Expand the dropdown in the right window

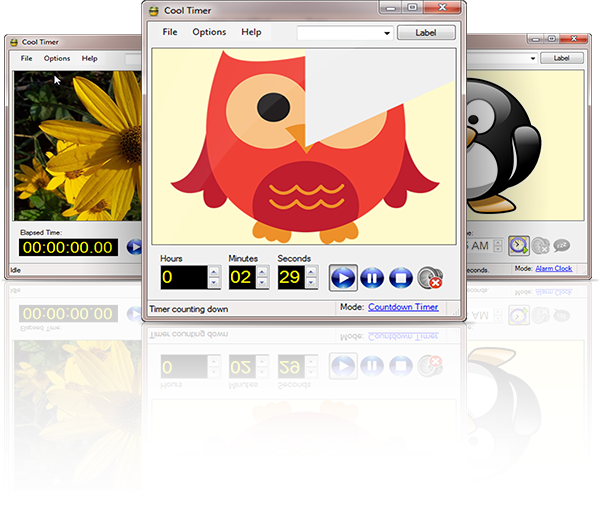click(528, 59)
